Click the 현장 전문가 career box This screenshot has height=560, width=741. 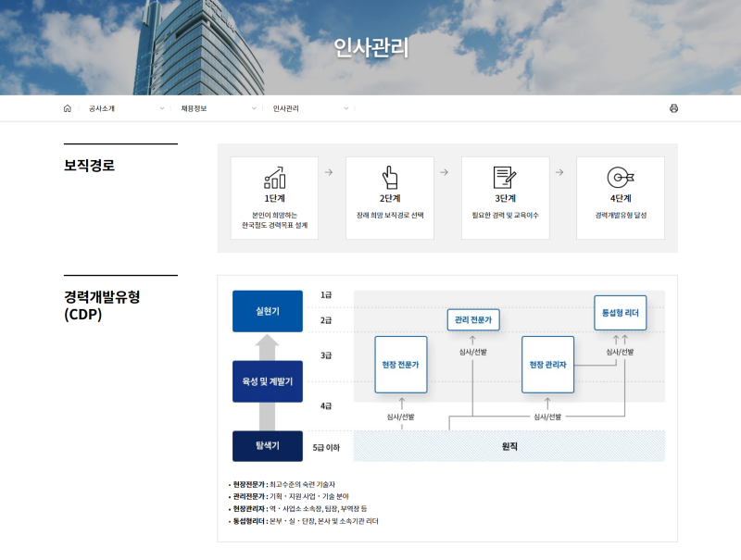pos(401,365)
